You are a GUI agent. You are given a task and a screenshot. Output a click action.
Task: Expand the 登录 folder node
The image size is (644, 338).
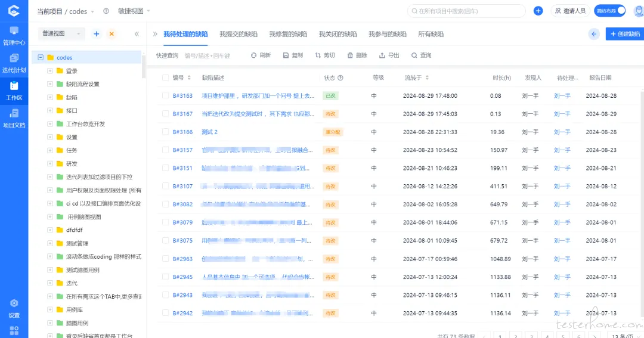49,70
